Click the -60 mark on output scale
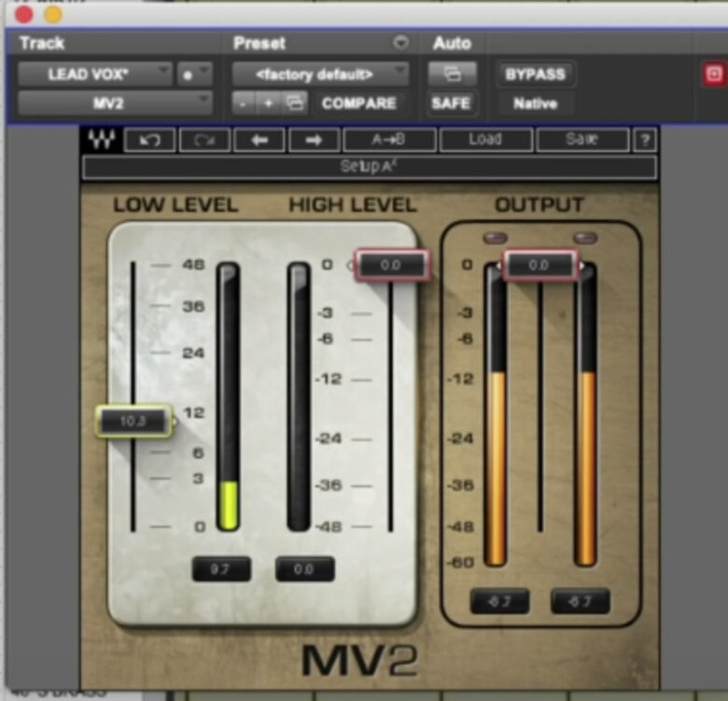 pyautogui.click(x=461, y=563)
